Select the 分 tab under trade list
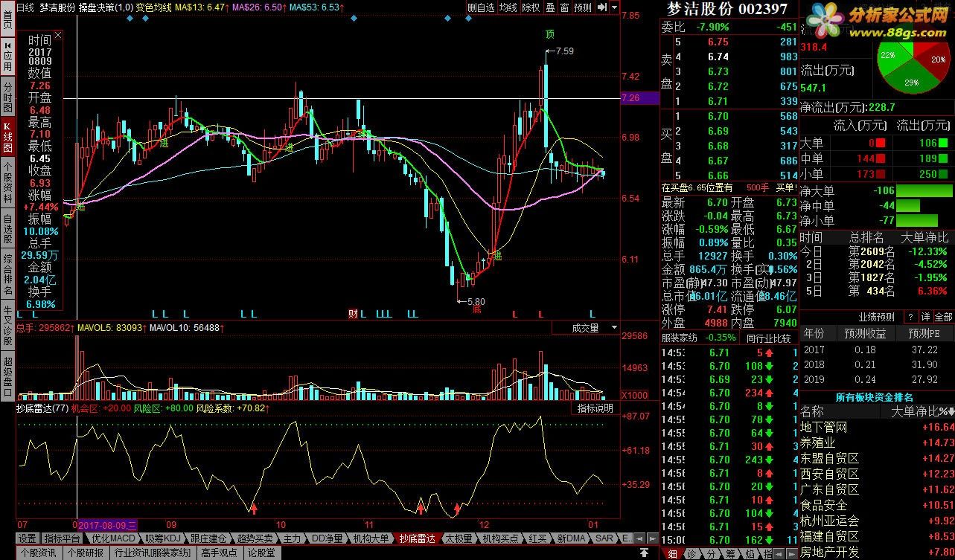955x560 pixels. (710, 553)
